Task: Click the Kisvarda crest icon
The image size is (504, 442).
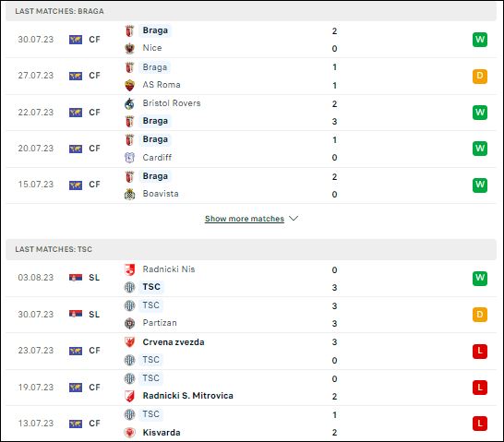Action: tap(129, 433)
